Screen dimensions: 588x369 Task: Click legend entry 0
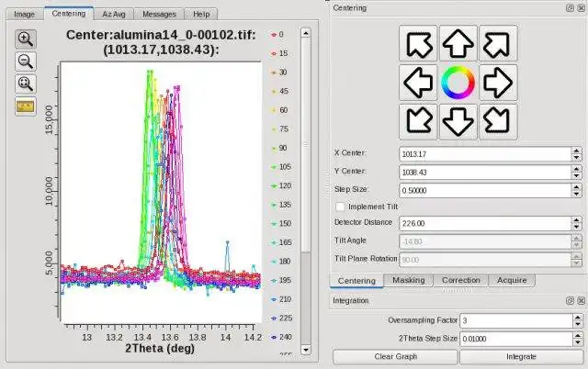pyautogui.click(x=277, y=35)
